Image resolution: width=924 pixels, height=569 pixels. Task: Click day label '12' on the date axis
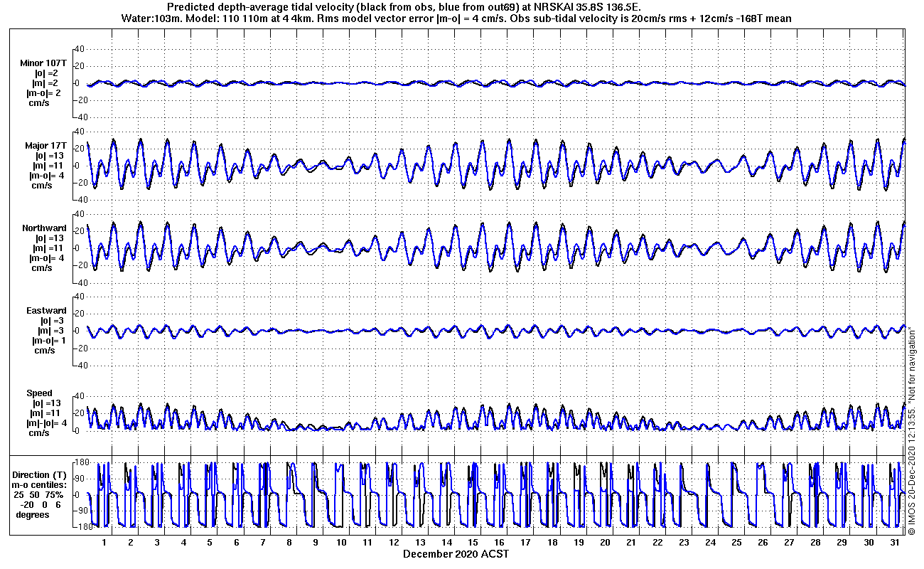pos(394,542)
